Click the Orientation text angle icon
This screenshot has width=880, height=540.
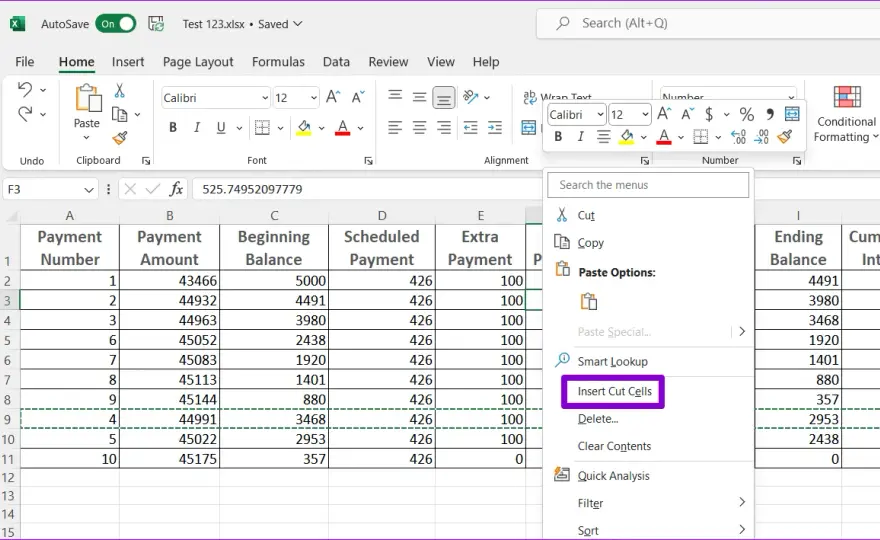pyautogui.click(x=470, y=97)
